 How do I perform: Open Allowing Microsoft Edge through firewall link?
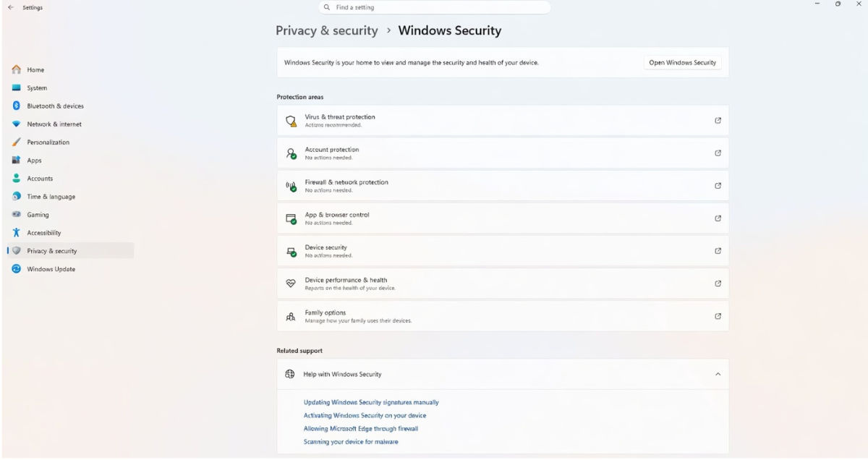point(361,428)
